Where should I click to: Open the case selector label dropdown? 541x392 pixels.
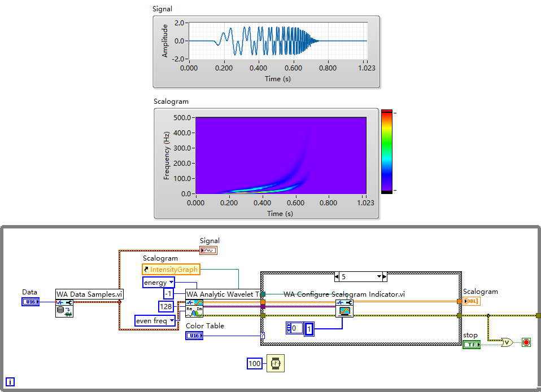[x=379, y=276]
